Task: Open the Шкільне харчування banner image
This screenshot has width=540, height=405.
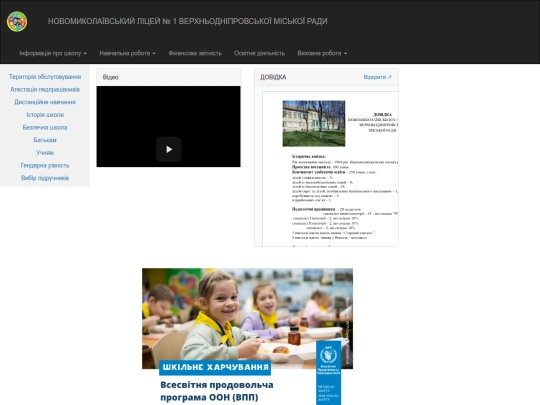Action: pos(247,336)
